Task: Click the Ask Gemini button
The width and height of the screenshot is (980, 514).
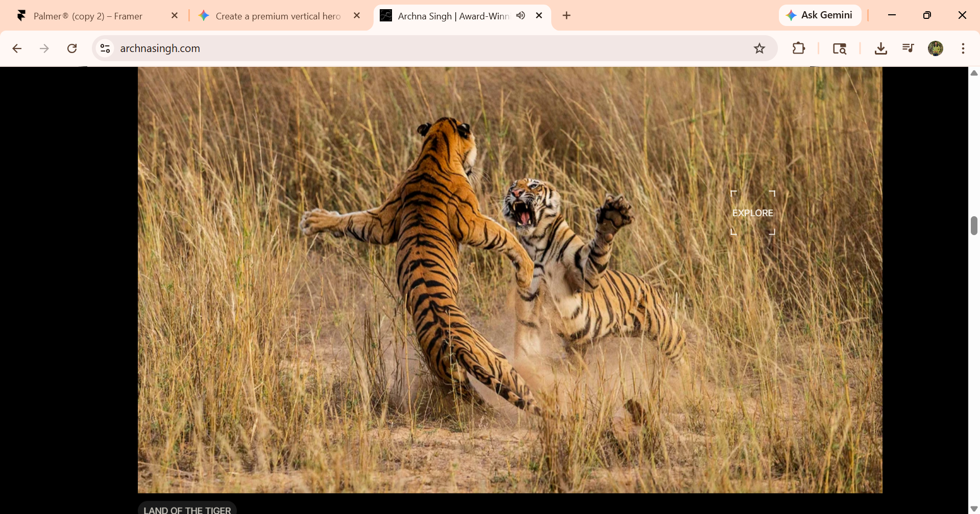Action: click(820, 15)
